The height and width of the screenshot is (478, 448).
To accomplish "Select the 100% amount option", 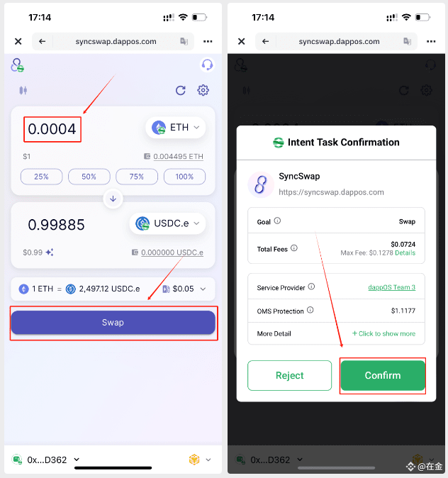I will (184, 177).
